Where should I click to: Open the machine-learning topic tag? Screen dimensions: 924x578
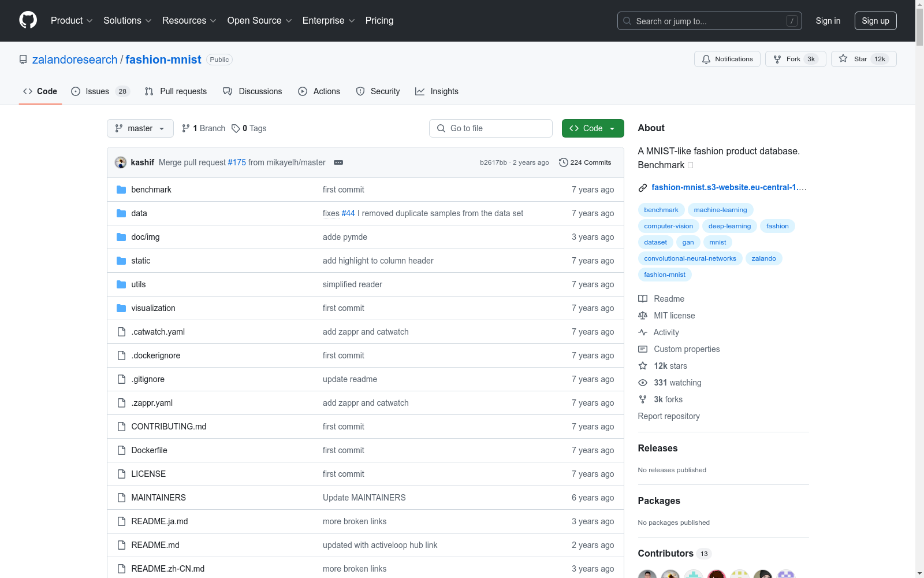[x=720, y=210]
